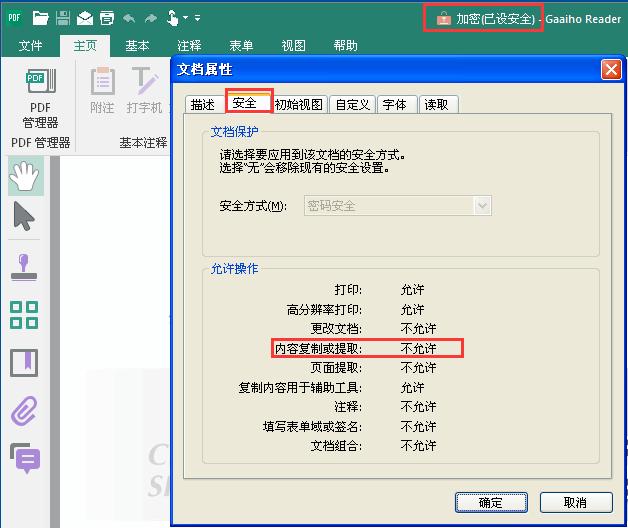Send document via the email envelope icon

coord(85,18)
